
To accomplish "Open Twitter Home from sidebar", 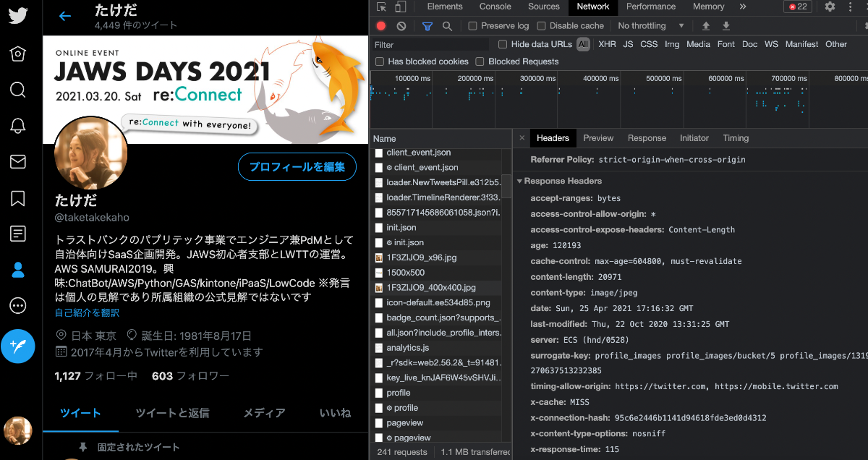I will coord(18,54).
